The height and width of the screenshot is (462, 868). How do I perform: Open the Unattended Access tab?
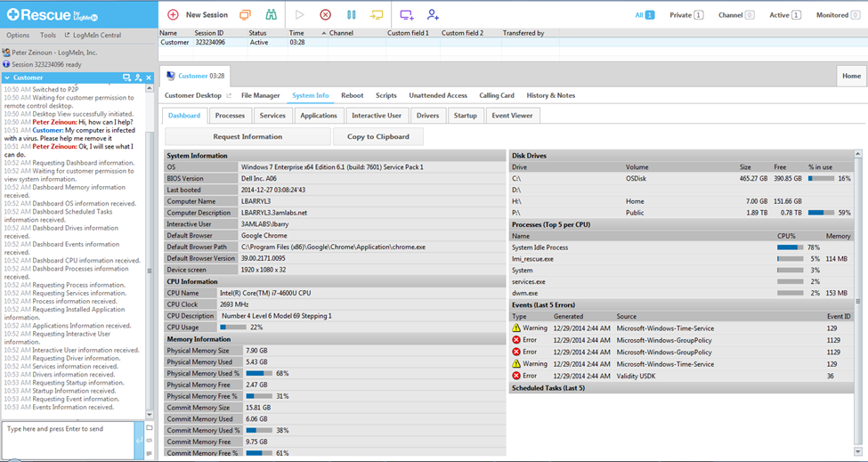(438, 95)
